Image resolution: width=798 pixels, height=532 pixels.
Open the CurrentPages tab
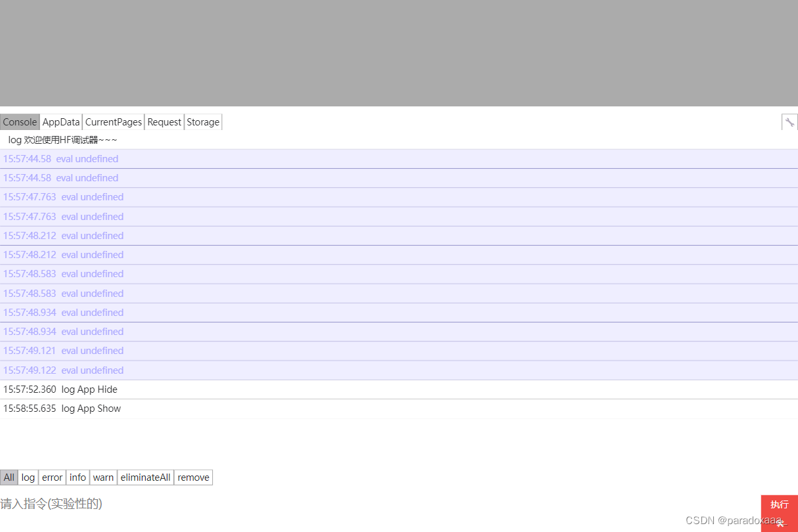[x=113, y=122]
